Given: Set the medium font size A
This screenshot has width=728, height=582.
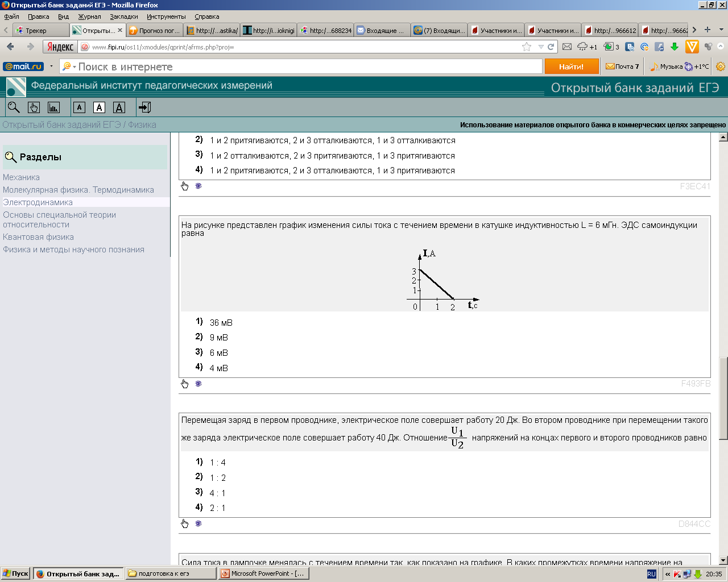Looking at the screenshot, I should pos(99,107).
